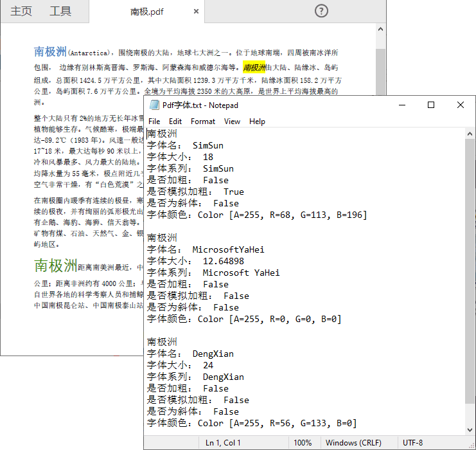The width and height of the screenshot is (476, 450).
Task: Open the File menu in Notepad
Action: 154,122
